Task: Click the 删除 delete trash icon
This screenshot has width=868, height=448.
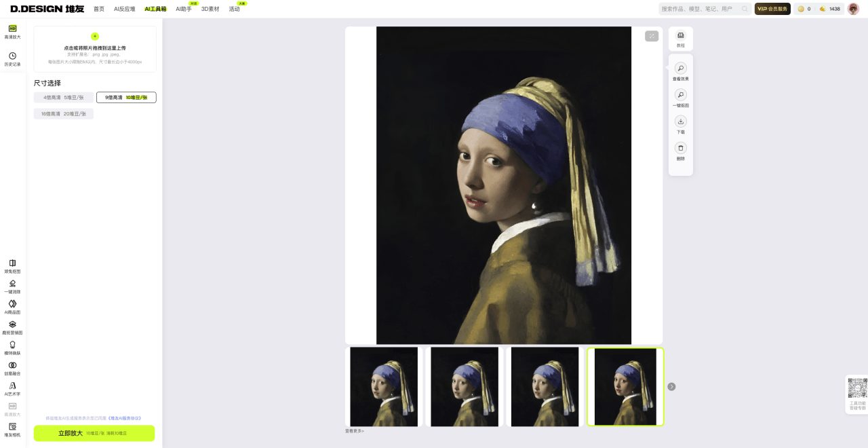Action: 681,148
